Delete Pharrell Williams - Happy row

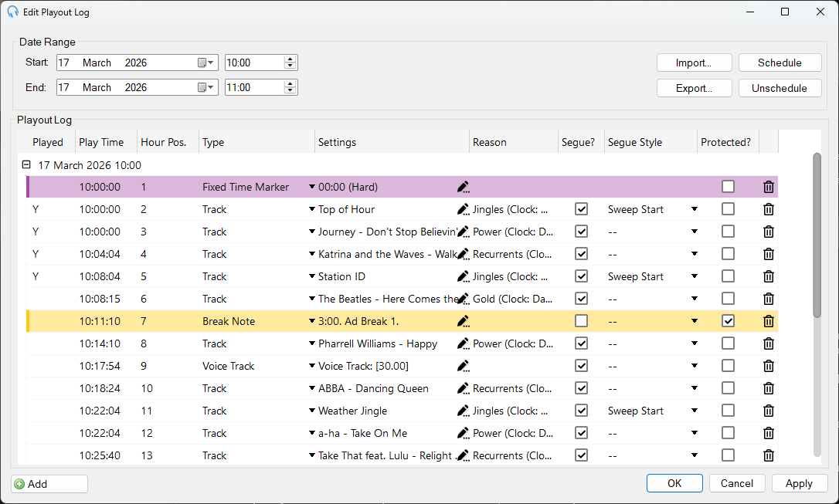coord(769,343)
